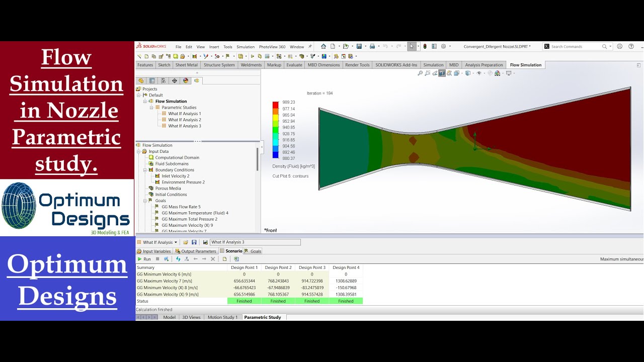Image resolution: width=644 pixels, height=362 pixels.
Task: Open the Goals tab in parametric study
Action: (x=253, y=251)
